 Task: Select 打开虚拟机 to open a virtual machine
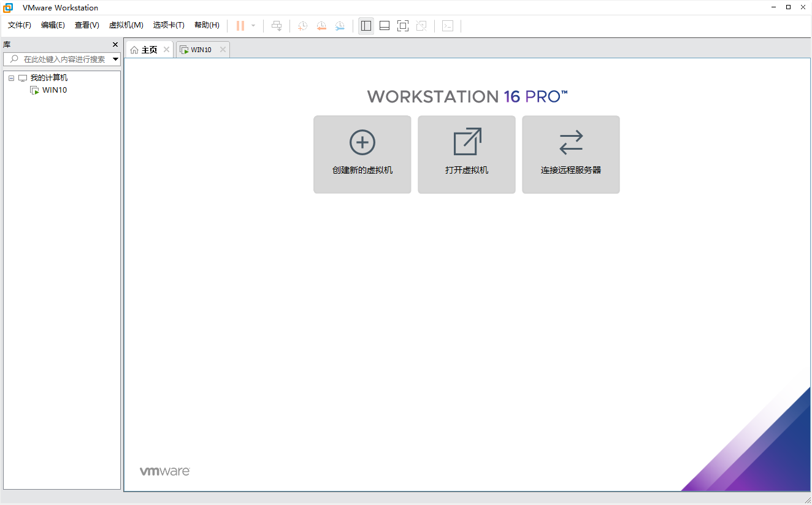point(466,154)
